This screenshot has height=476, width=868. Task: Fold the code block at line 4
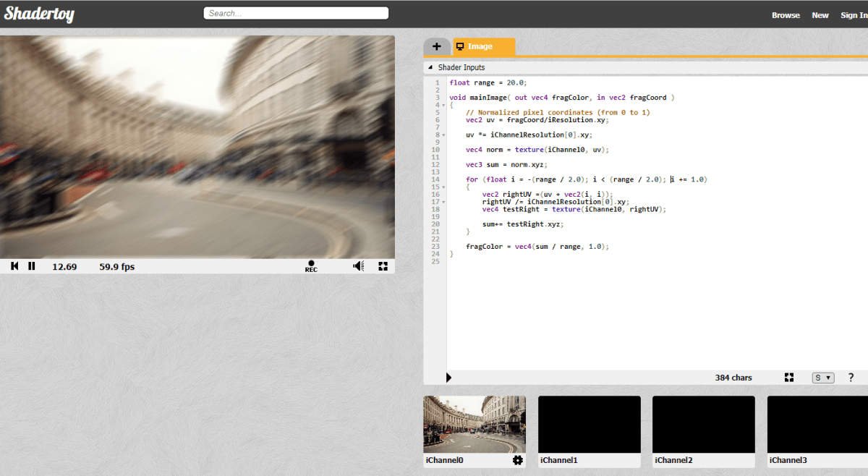[x=443, y=105]
